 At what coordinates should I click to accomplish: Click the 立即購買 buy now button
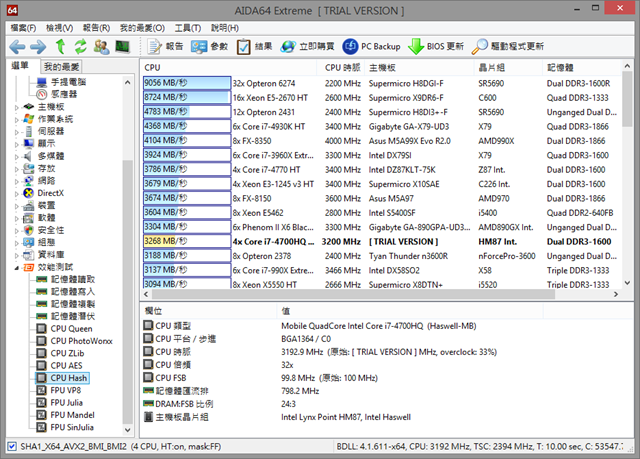tap(307, 47)
